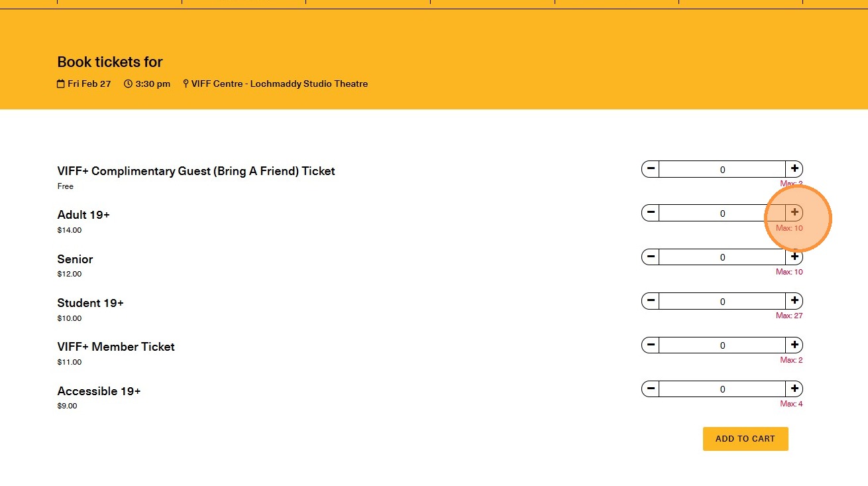Increase Adult 19+ ticket quantity
This screenshot has width=868, height=486.
[x=794, y=213]
